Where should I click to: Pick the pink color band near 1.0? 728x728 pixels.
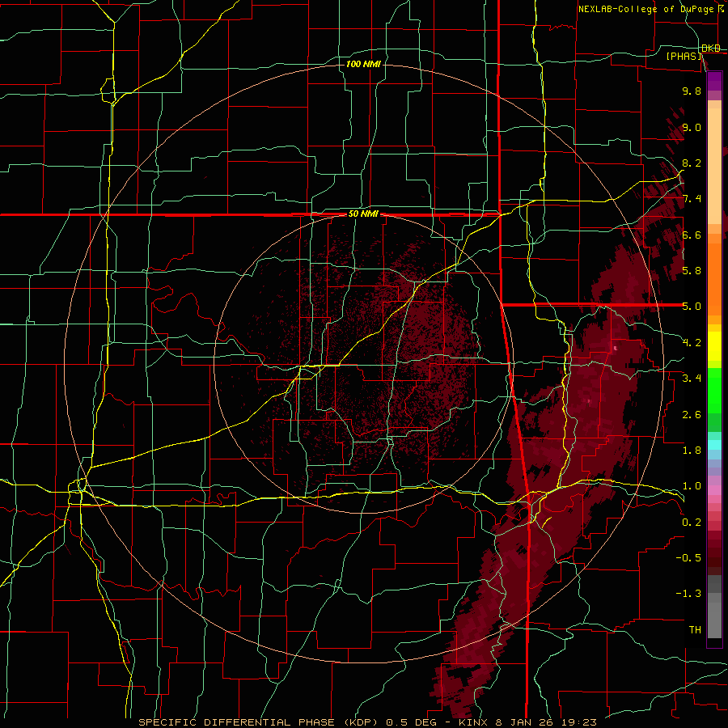714,490
